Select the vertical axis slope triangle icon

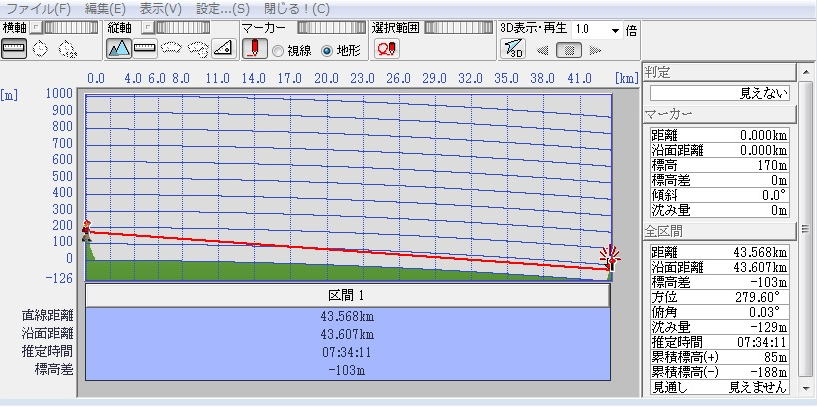(224, 48)
